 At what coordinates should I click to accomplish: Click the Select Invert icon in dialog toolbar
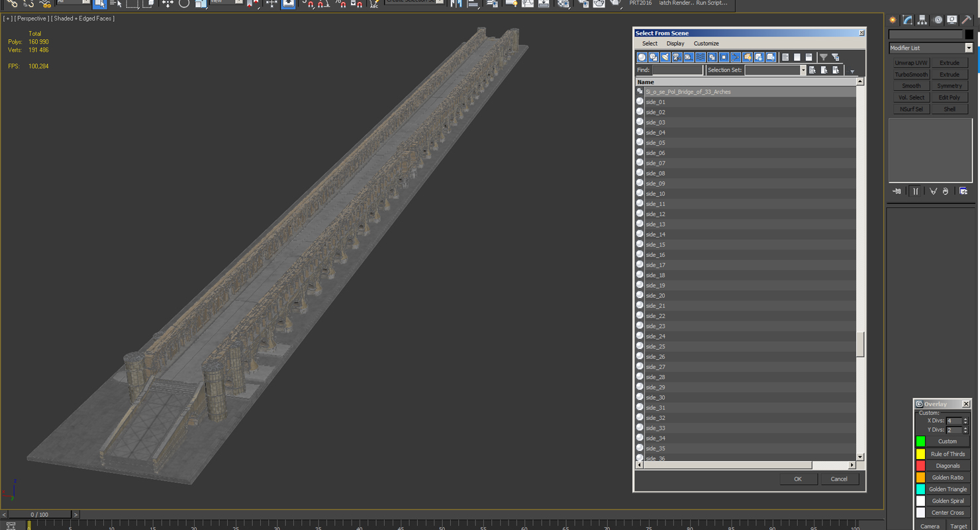(808, 58)
